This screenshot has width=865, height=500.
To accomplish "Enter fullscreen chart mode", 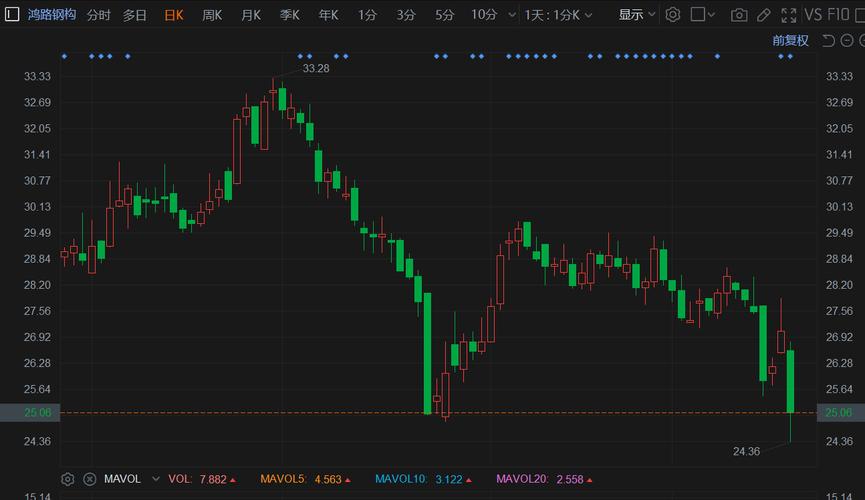I will [788, 15].
